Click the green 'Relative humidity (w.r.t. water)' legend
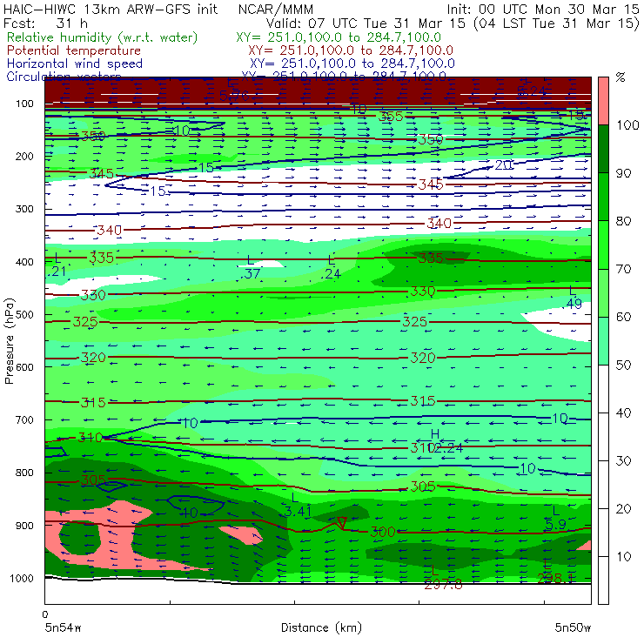Viewport: 644px width, 644px height. pyautogui.click(x=103, y=37)
